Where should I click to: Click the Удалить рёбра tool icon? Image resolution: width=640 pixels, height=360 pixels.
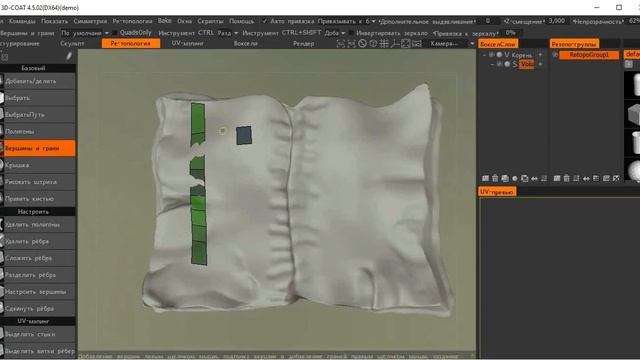(x=2, y=241)
